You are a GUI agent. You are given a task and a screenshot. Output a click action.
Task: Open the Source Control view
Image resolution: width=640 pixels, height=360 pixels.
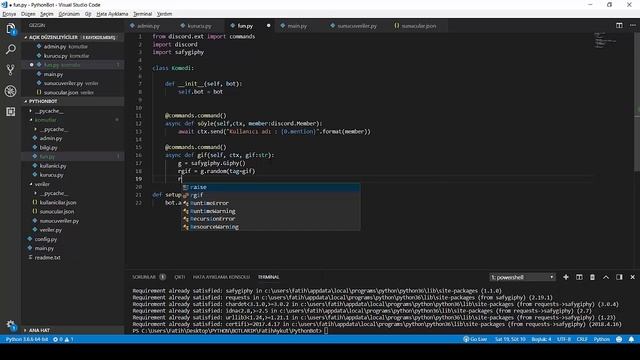(x=11, y=70)
